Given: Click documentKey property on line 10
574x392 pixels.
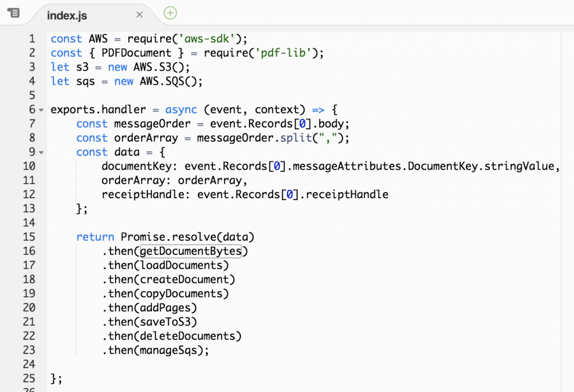Looking at the screenshot, I should tap(136, 166).
